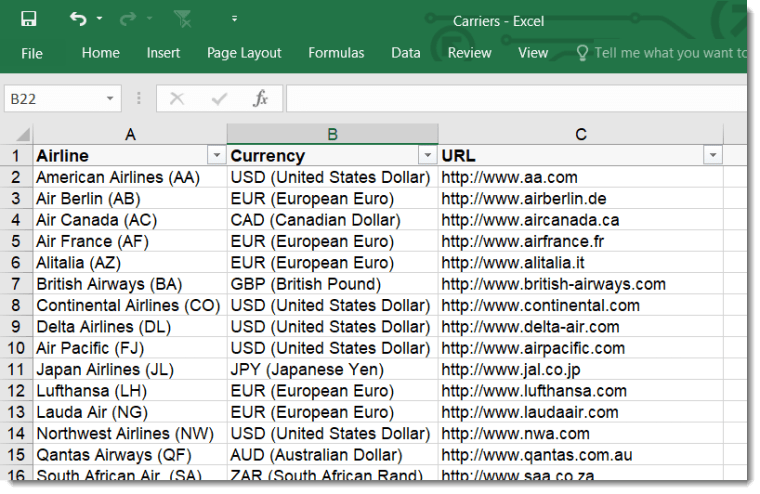Select row 1 header
This screenshot has height=494, width=760.
coord(16,156)
